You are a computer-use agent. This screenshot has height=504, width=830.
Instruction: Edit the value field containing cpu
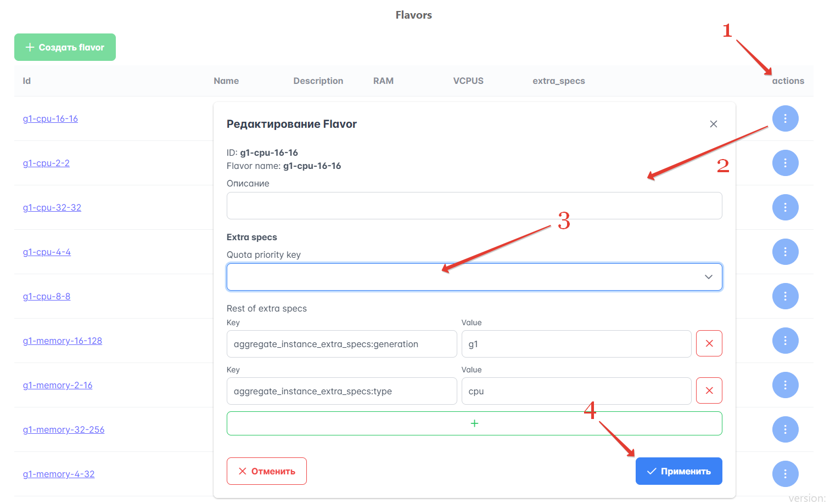coord(576,391)
